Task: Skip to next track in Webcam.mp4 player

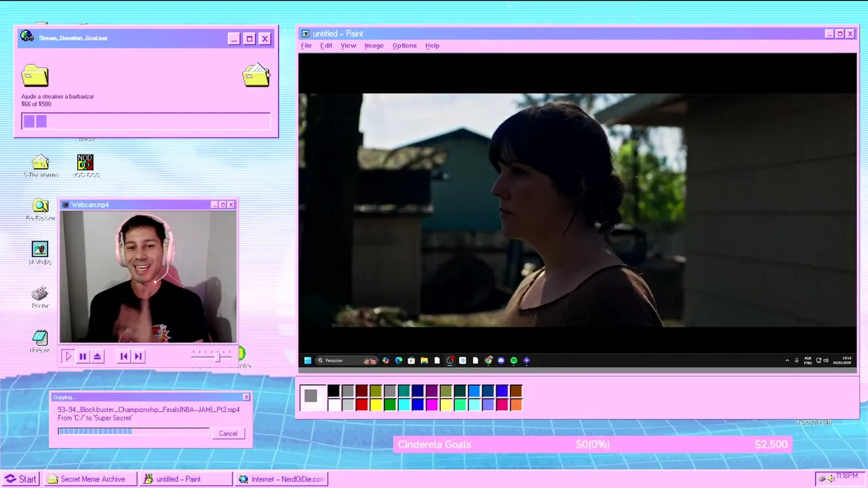Action: point(138,356)
